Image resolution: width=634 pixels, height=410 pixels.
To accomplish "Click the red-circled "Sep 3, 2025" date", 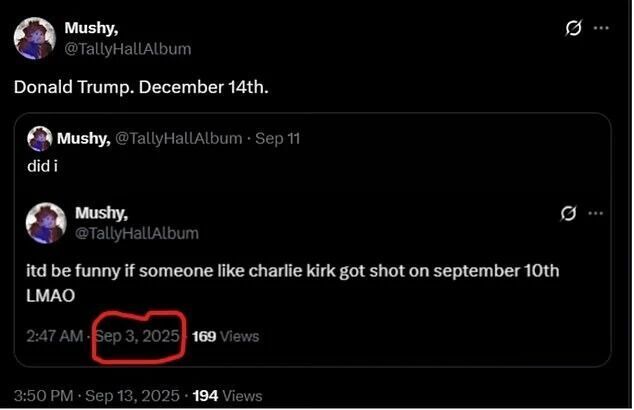I will pyautogui.click(x=139, y=336).
